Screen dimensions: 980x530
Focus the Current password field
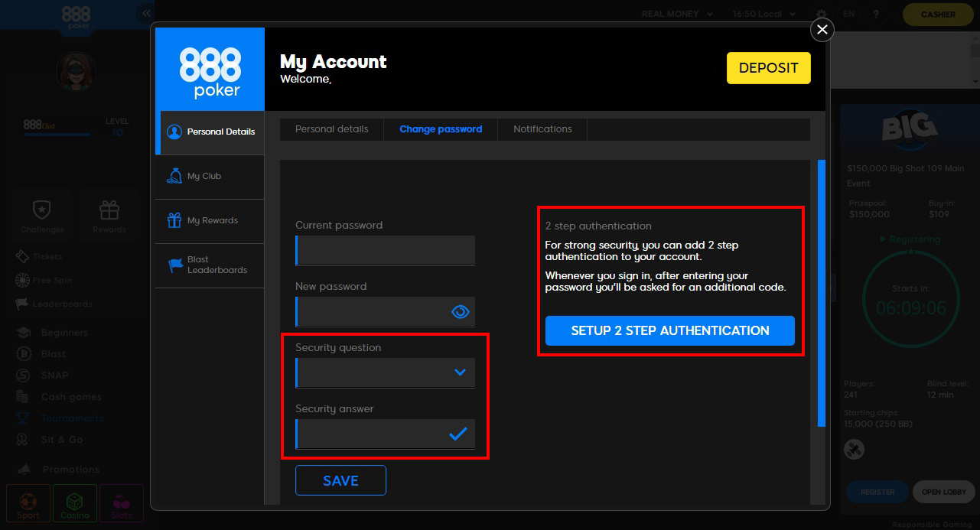pyautogui.click(x=386, y=250)
